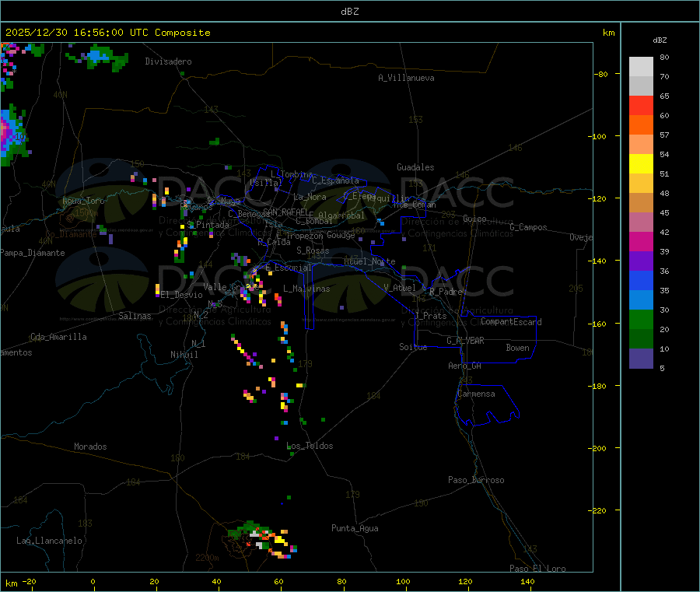Click the Agua_Toro map label

pyautogui.click(x=83, y=201)
